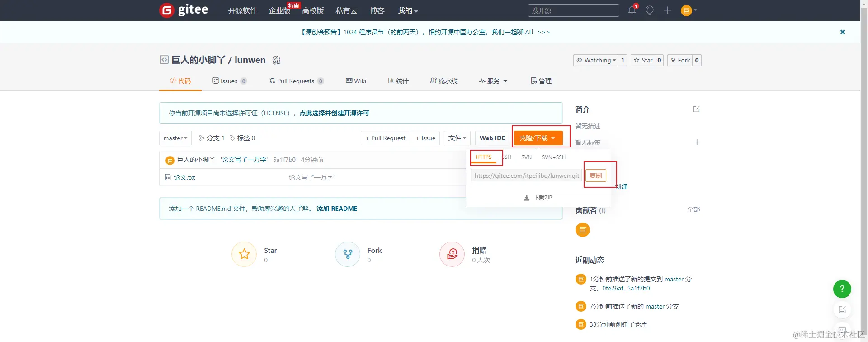This screenshot has width=868, height=342.
Task: Select the HTTPS clone tab
Action: pyautogui.click(x=483, y=157)
